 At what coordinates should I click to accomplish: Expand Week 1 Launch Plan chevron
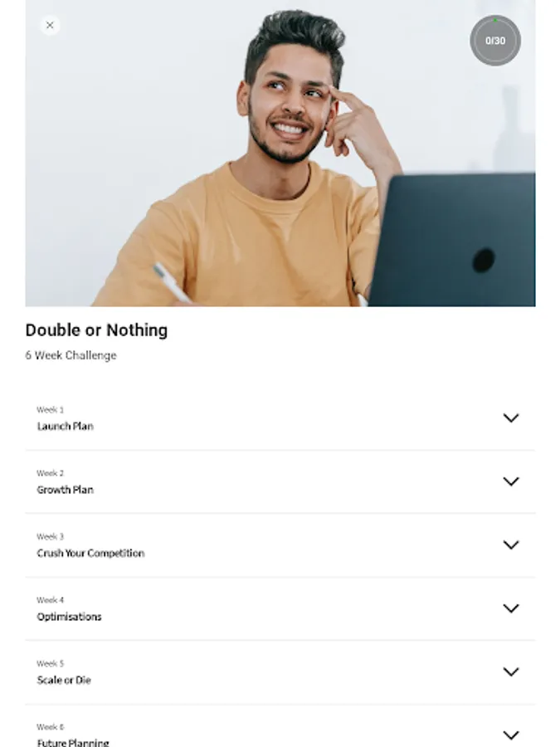pyautogui.click(x=511, y=417)
